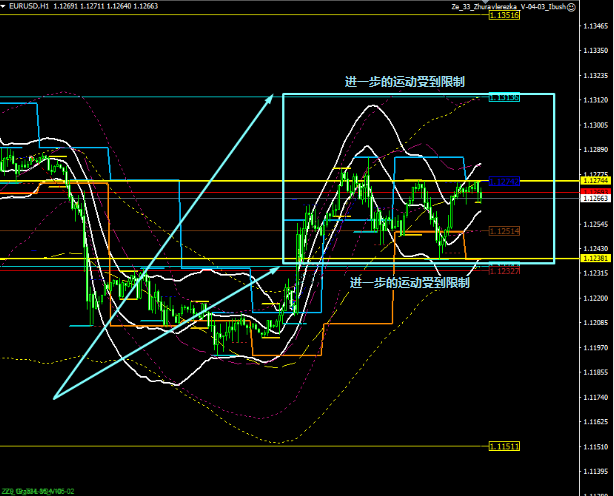Click the white 1.12663 current price tag
This screenshot has height=496, width=614.
coord(594,198)
